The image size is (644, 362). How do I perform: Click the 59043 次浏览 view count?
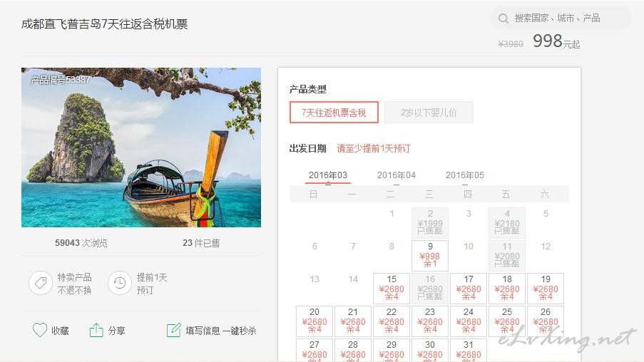click(81, 243)
